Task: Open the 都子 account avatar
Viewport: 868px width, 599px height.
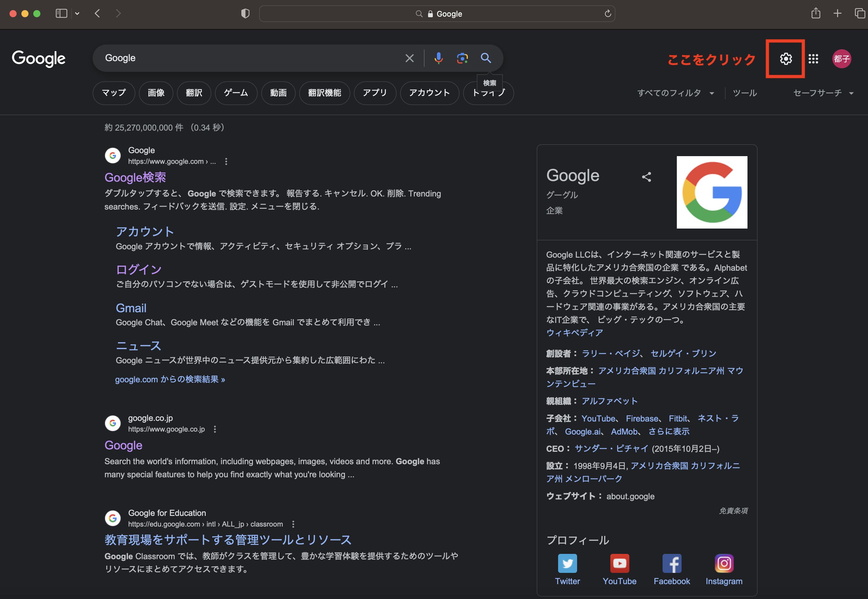Action: click(x=841, y=58)
